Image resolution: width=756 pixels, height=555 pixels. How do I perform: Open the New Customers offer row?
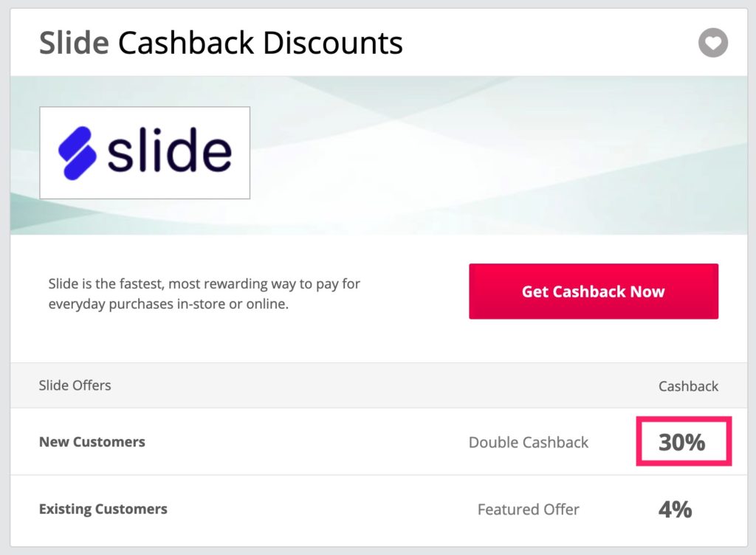(x=92, y=441)
